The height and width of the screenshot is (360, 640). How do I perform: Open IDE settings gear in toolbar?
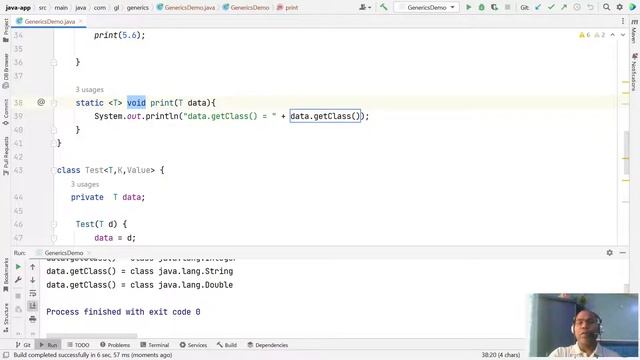620,7
